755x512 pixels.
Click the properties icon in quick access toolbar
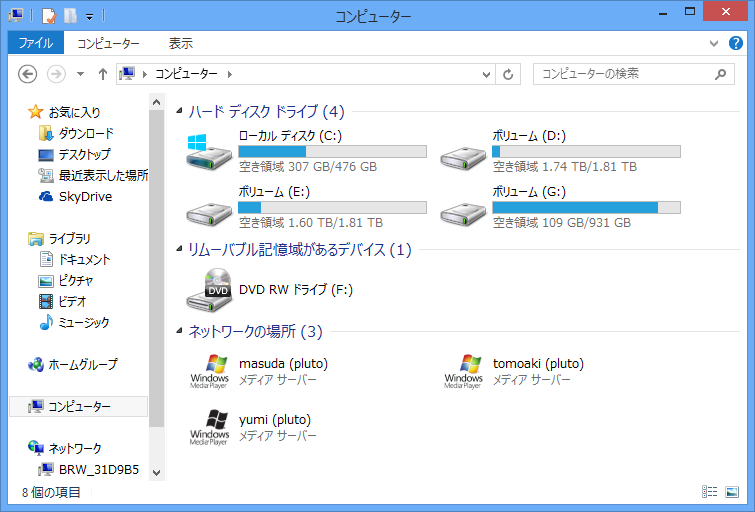point(49,16)
